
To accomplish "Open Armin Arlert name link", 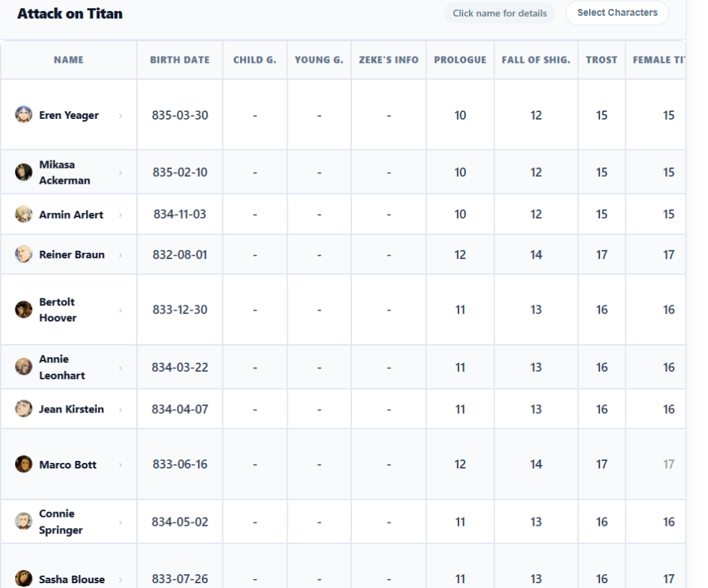I will (x=71, y=214).
